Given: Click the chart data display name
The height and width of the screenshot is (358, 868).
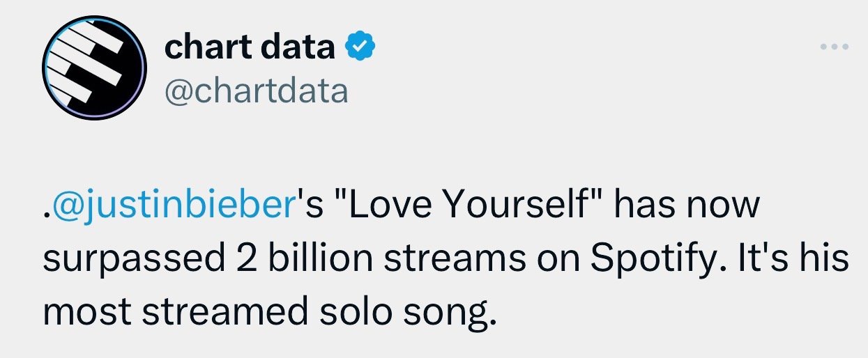Looking at the screenshot, I should pos(250,47).
